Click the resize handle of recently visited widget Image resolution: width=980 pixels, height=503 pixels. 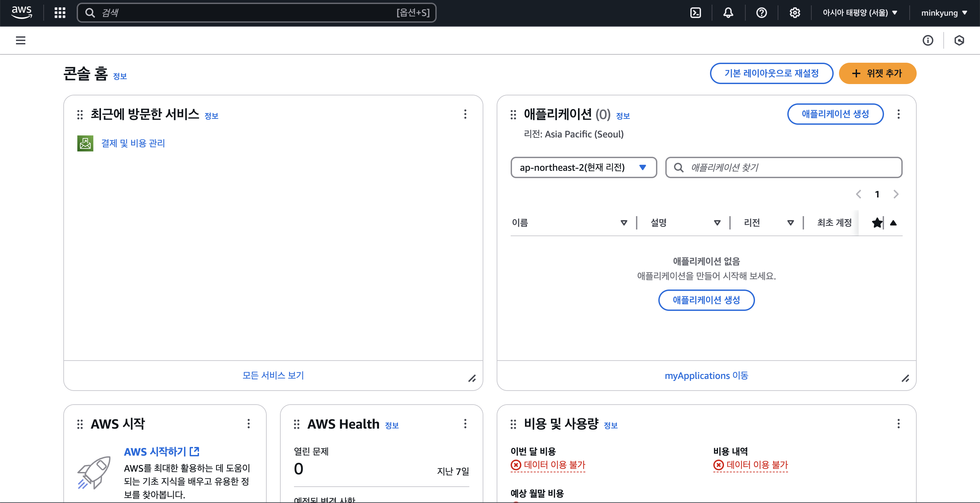[x=472, y=379]
